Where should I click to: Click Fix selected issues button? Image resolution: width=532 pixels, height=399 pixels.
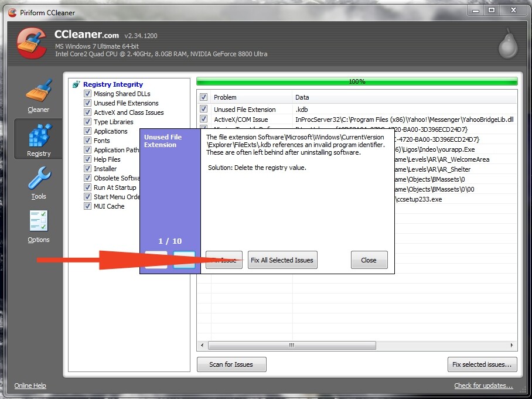[482, 364]
